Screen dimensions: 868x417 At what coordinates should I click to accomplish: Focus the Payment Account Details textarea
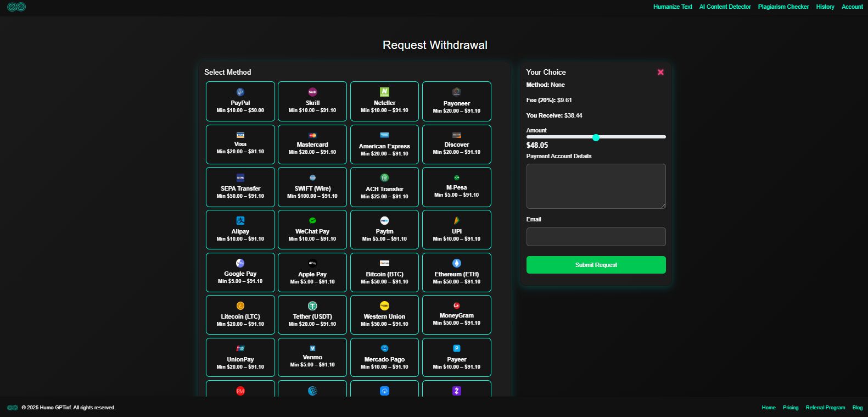tap(596, 186)
